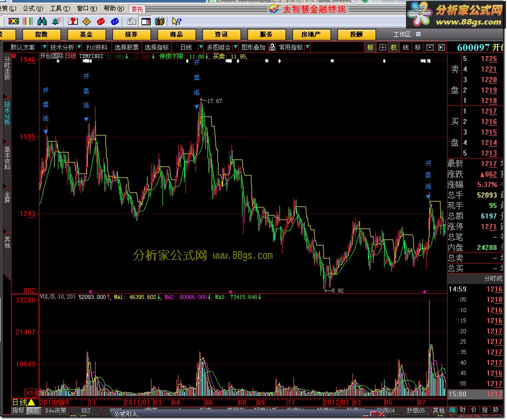Image resolution: width=507 pixels, height=420 pixels.
Task: Click the 选择股票 button
Action: pyautogui.click(x=126, y=47)
